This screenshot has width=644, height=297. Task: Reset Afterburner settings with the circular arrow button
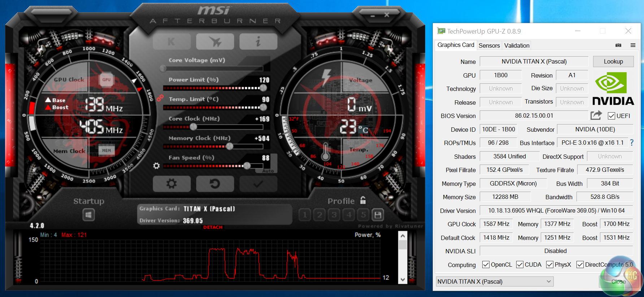point(215,184)
